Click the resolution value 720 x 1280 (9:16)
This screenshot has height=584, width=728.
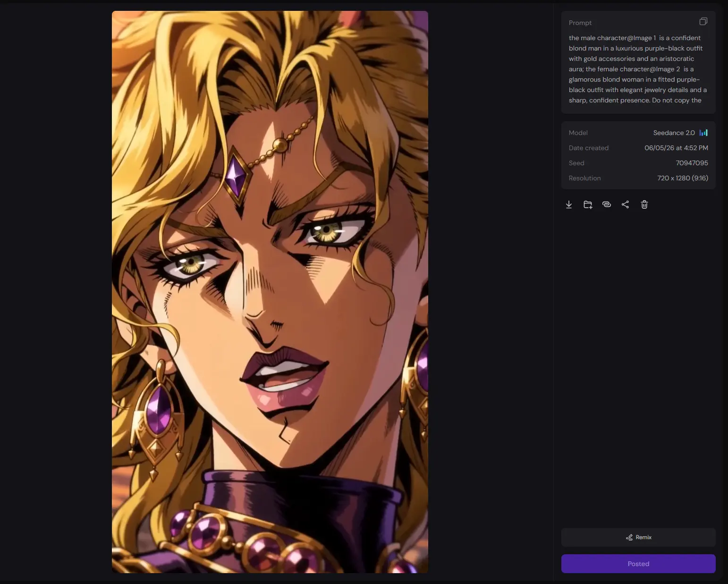point(683,178)
